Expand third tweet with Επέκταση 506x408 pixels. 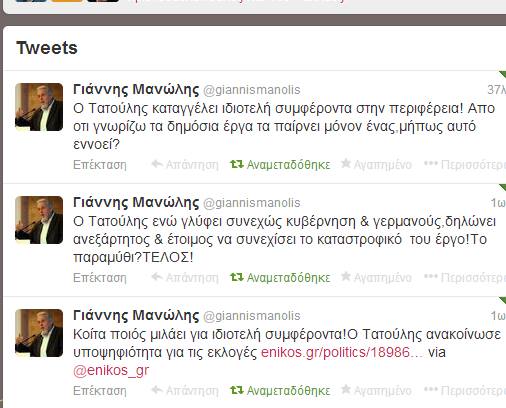coord(100,391)
